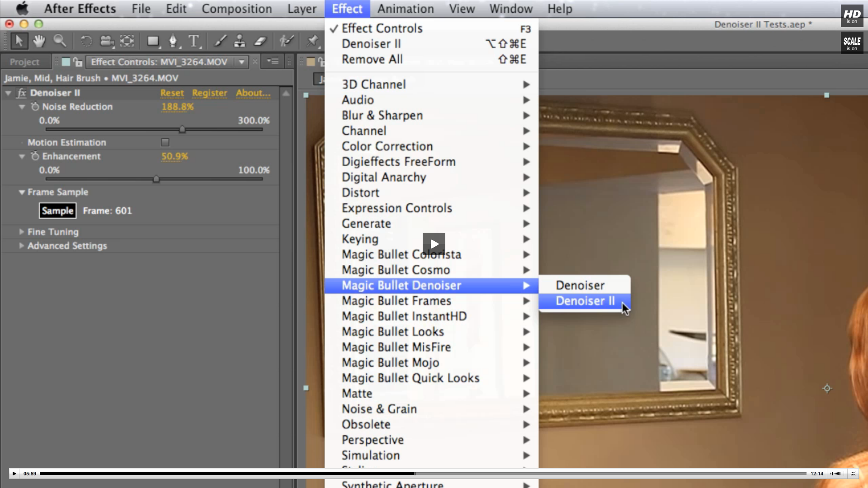Choose Denoiser from the submenu

(x=585, y=286)
